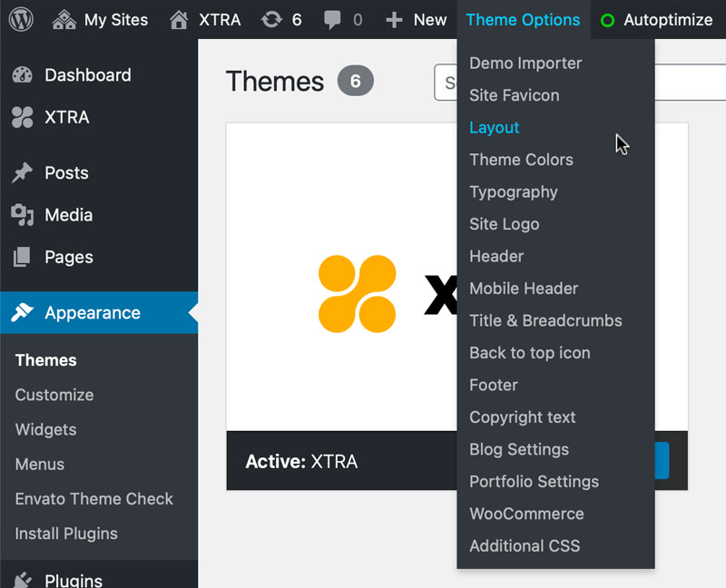Open the New content dropdown
The image size is (726, 588).
coord(417,19)
